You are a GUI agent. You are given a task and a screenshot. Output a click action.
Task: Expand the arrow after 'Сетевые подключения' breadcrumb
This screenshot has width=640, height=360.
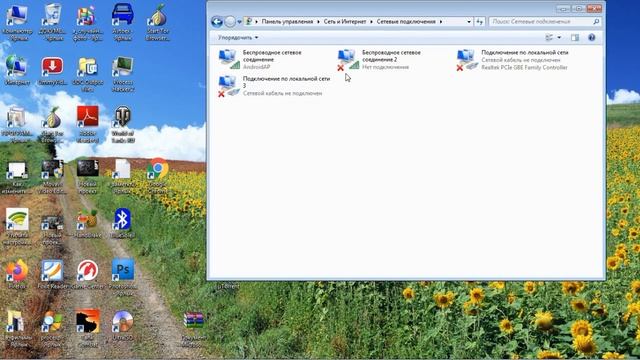(441, 22)
